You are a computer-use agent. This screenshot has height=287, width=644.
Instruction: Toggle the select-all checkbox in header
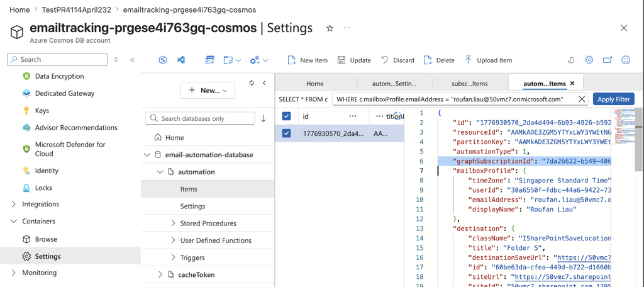(286, 116)
